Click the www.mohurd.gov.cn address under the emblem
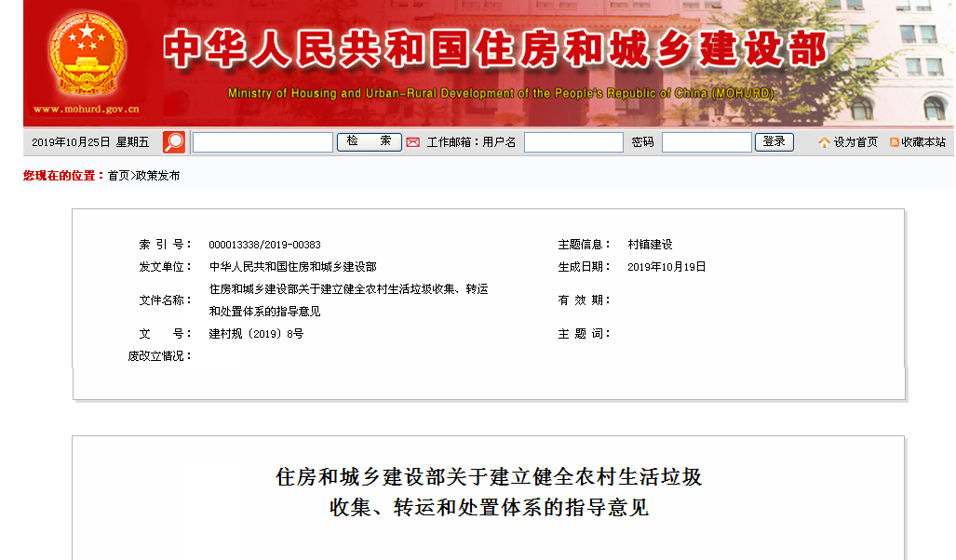 [87, 110]
